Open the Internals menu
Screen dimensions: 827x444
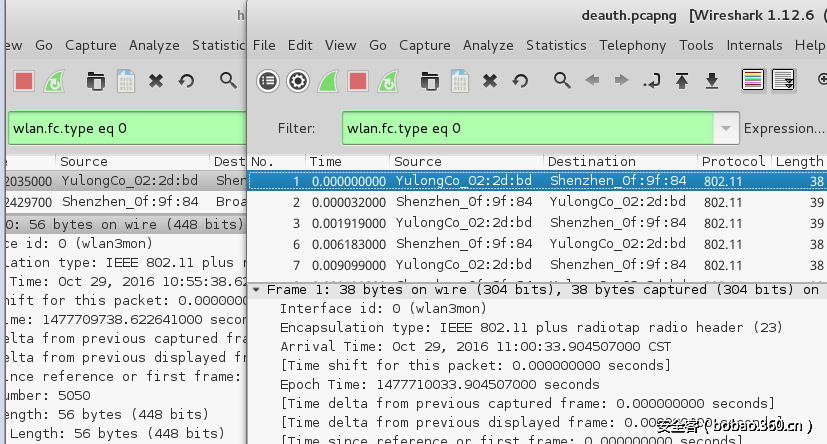coord(754,45)
